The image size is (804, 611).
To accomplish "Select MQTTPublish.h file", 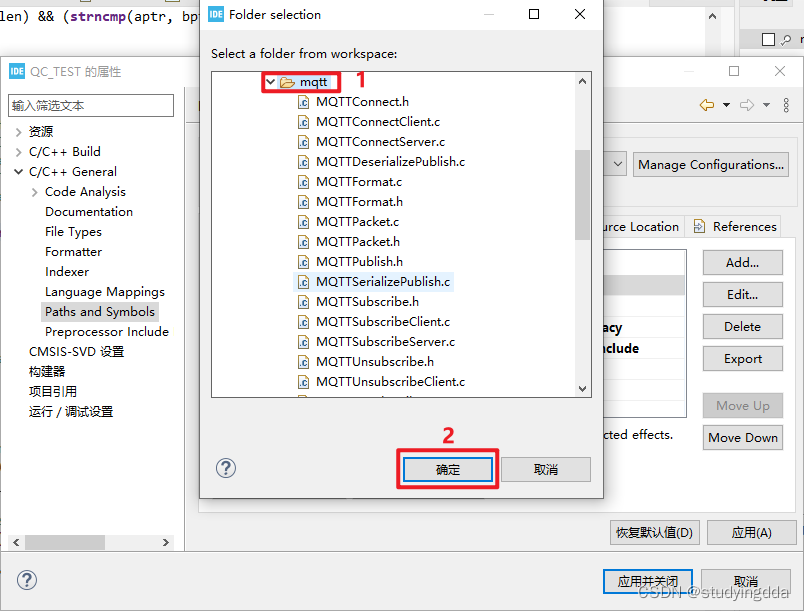I will (x=359, y=262).
